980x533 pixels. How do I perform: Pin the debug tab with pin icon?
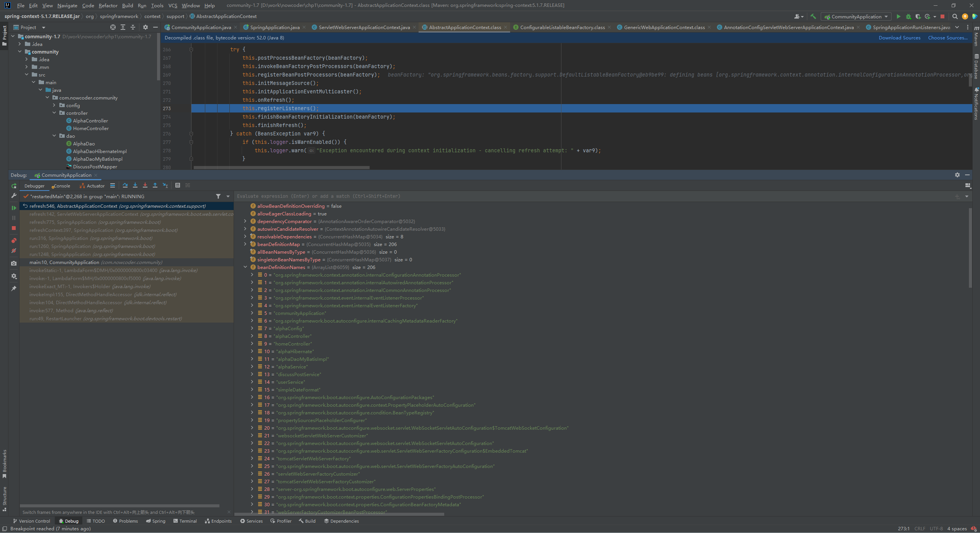(14, 289)
